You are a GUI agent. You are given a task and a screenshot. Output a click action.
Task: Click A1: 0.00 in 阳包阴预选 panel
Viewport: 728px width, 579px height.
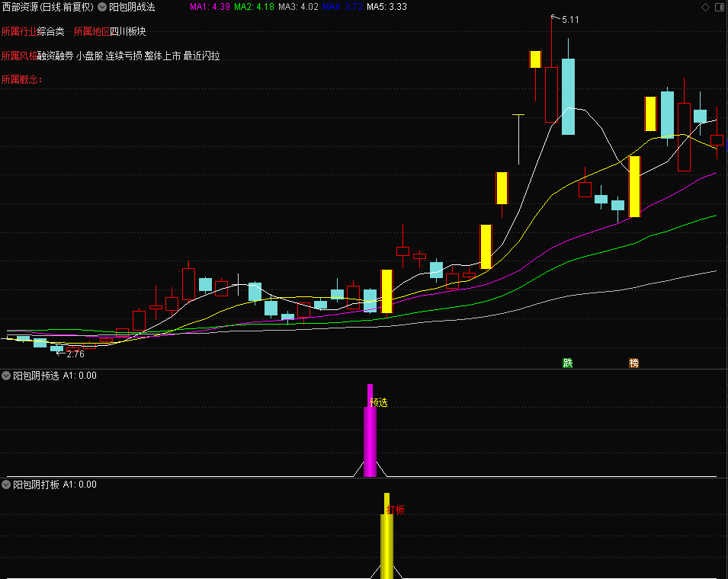tap(80, 376)
